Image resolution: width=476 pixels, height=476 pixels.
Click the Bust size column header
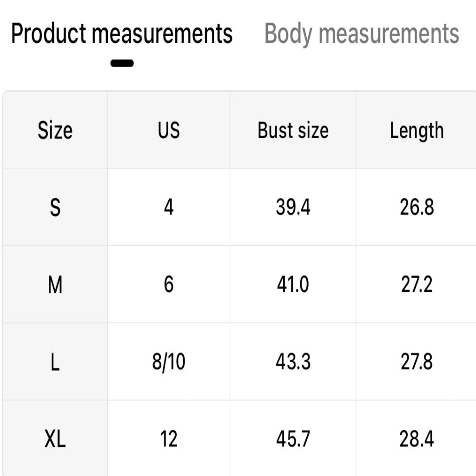293,130
